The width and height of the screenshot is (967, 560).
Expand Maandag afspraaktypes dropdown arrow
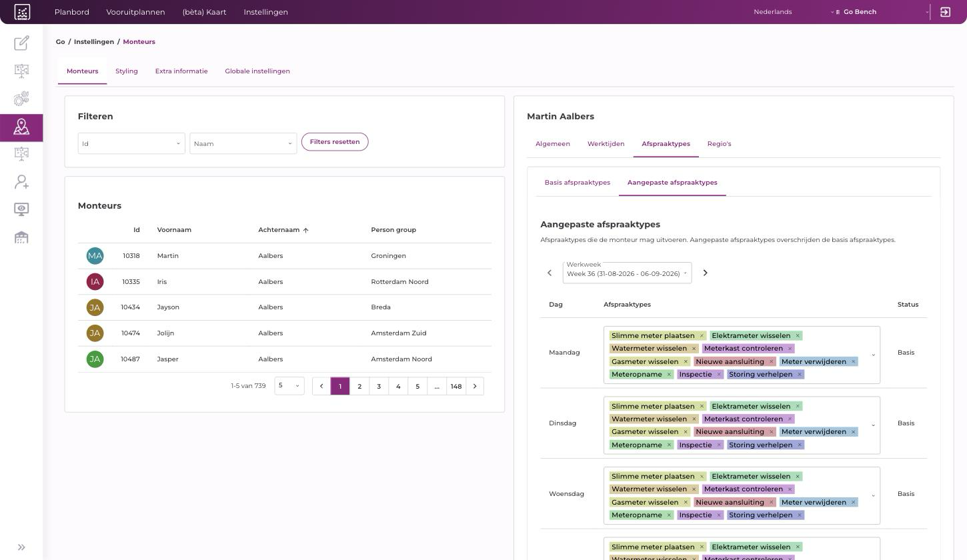[x=873, y=355]
